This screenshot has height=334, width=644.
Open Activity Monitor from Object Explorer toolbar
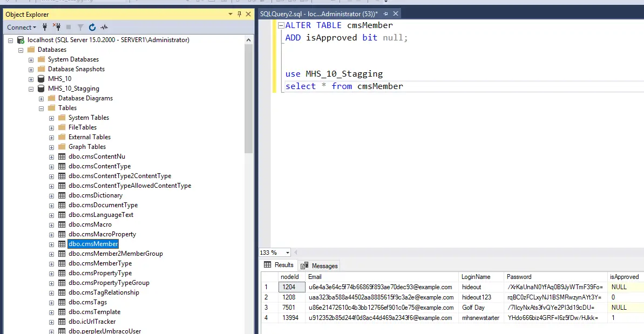(x=104, y=27)
